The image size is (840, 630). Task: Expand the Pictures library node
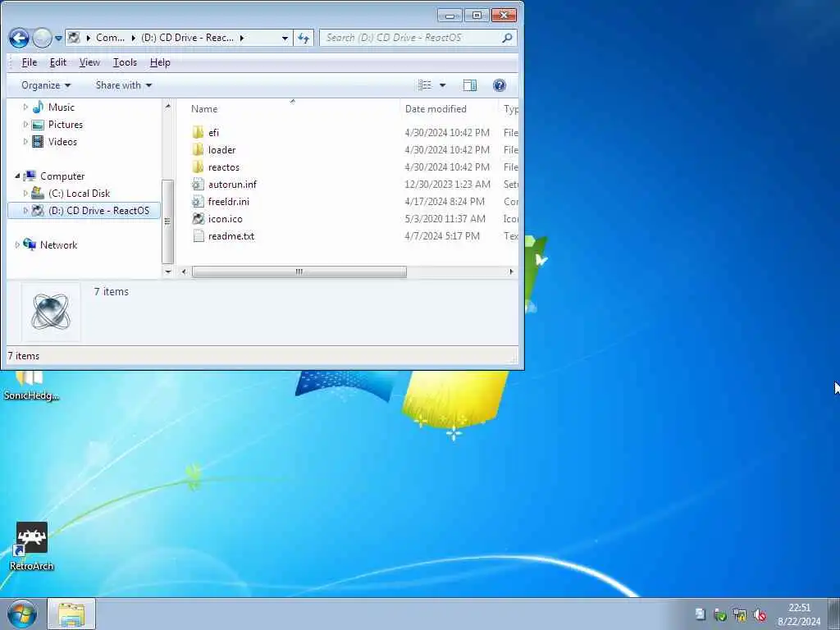coord(25,125)
